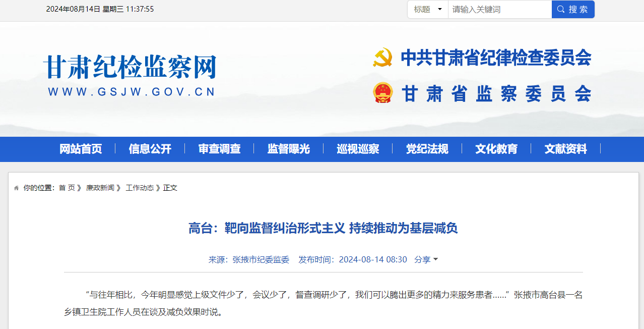Screen dimensions: 644x329
Task: Click the home icon in the breadcrumb
Action: pyautogui.click(x=17, y=188)
